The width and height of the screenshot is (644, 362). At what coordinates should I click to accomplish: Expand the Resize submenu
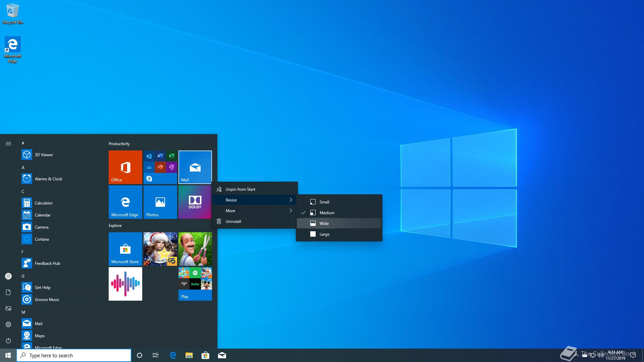[x=255, y=200]
